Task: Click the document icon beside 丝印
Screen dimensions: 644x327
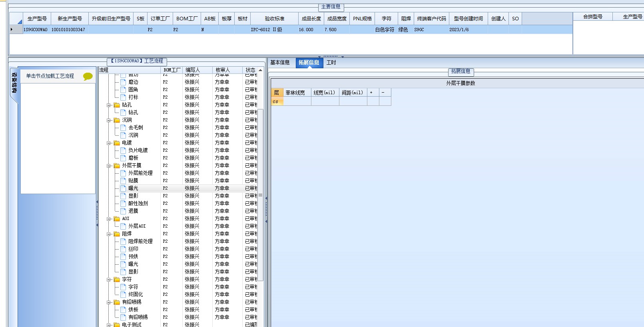Action: point(124,249)
